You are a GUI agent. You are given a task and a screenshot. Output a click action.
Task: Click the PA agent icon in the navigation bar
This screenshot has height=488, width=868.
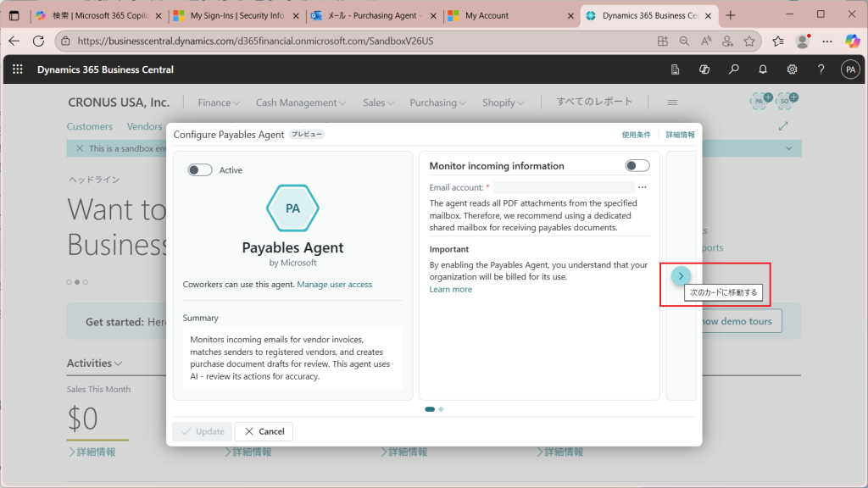click(x=760, y=101)
